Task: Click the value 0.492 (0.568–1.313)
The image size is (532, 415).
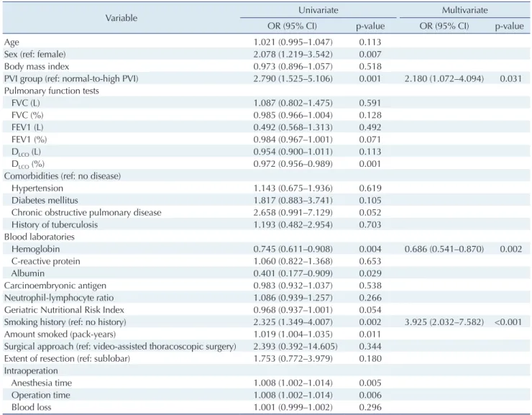Action: pos(293,127)
